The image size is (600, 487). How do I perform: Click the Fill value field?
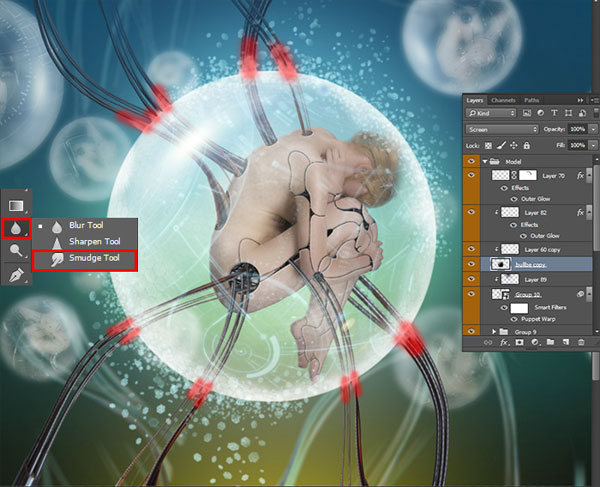[x=578, y=145]
